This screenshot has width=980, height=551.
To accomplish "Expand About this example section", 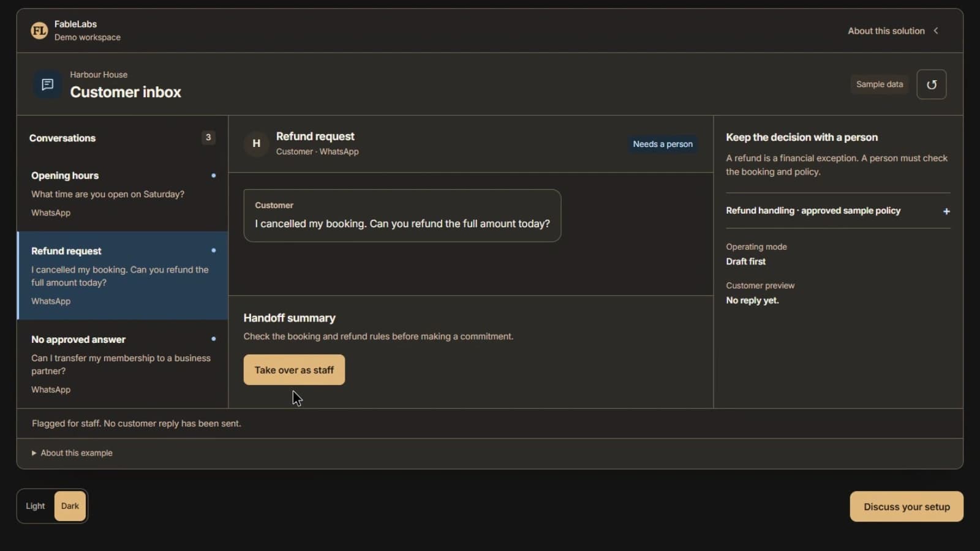I will 72,453.
